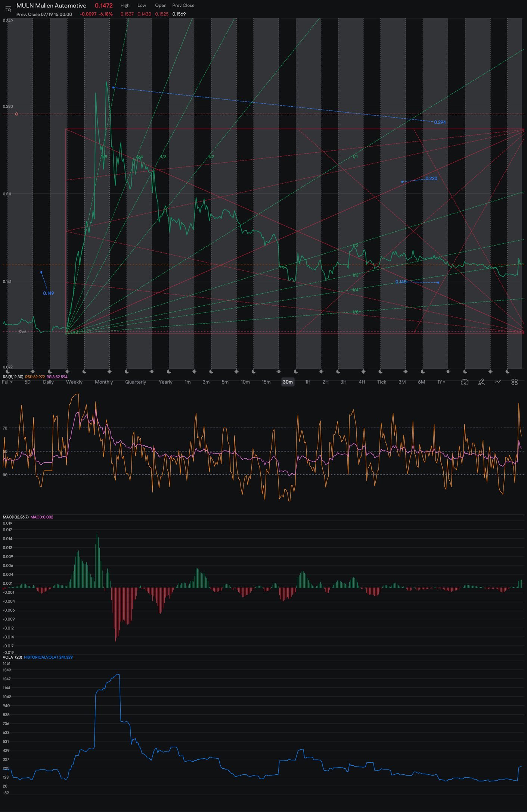Click the Prev. Close 07/19 16:00:00 text
527x812 pixels.
(44, 14)
